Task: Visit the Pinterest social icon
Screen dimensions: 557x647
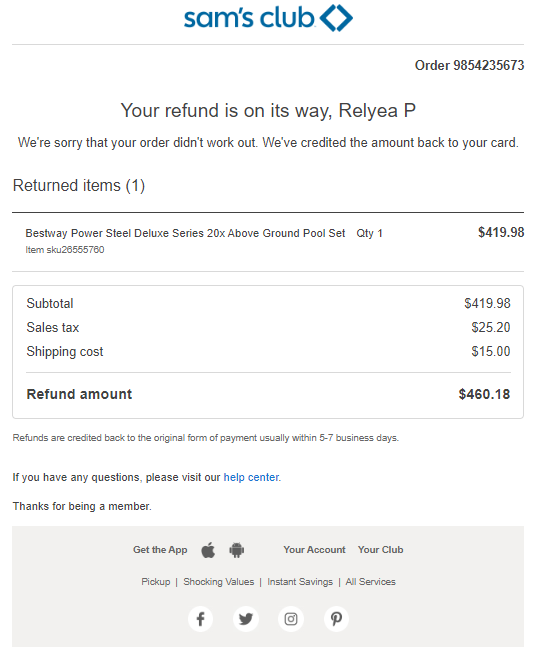Action: pyautogui.click(x=336, y=619)
